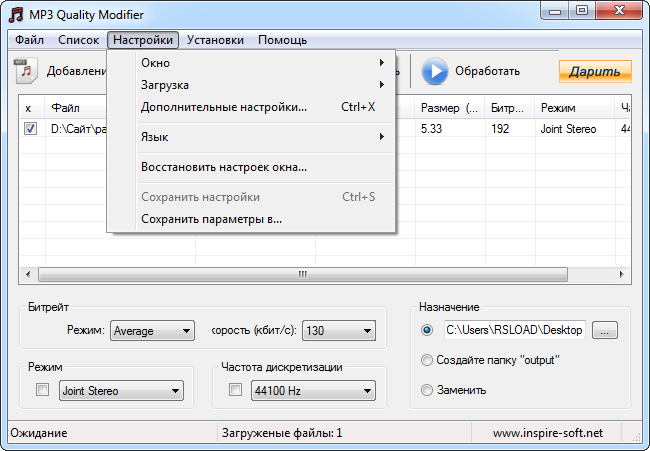The width and height of the screenshot is (650, 451).
Task: Click the Обработать button label
Action: (487, 71)
